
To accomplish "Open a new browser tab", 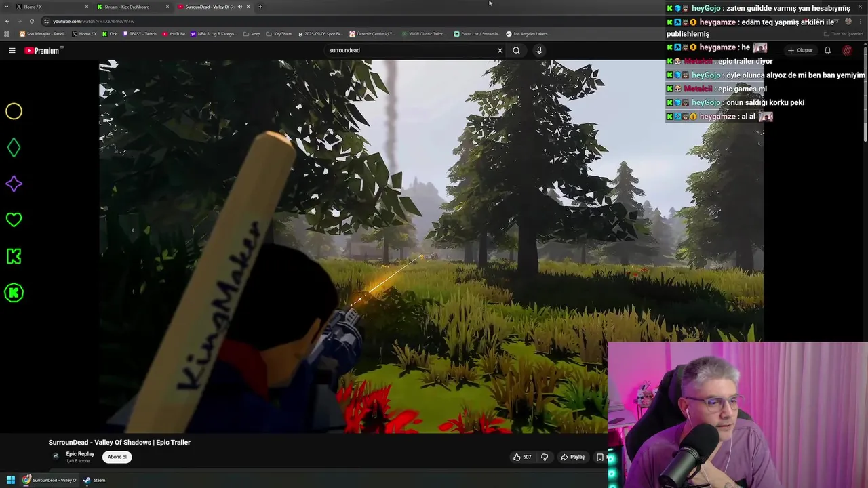I will click(260, 7).
